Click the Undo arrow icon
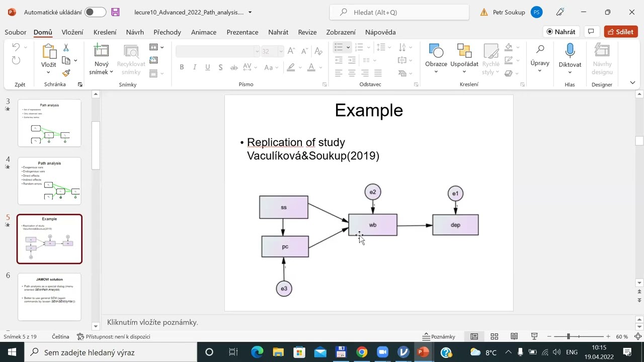The width and height of the screenshot is (644, 362). point(16,47)
